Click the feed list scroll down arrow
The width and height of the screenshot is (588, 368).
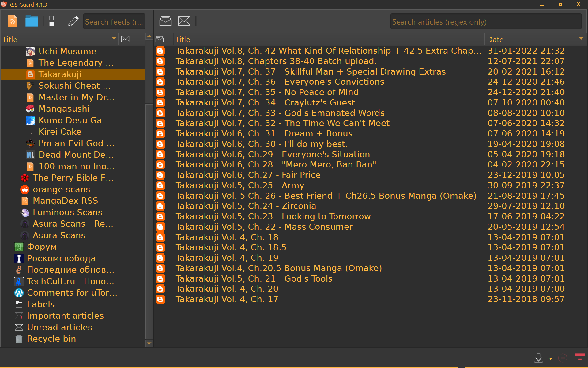(149, 343)
